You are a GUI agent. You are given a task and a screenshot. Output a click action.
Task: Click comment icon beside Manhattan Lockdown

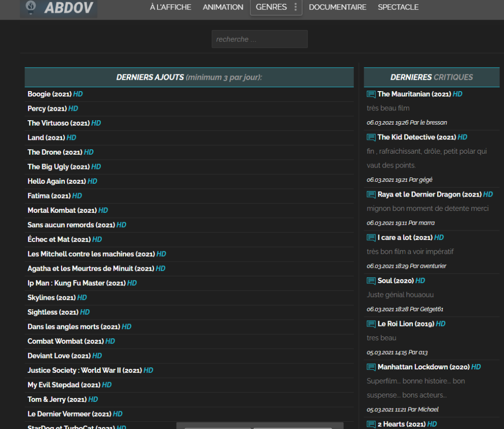(x=371, y=367)
